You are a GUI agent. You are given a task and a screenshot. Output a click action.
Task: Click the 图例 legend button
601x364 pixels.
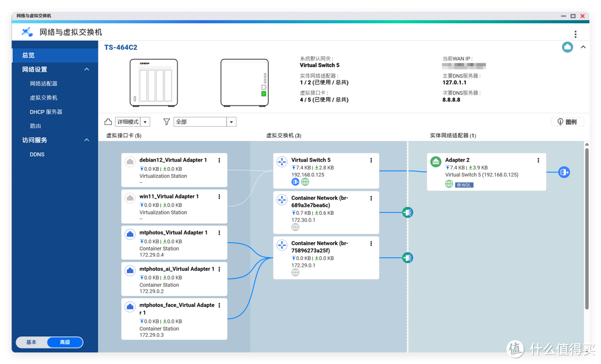coord(566,122)
